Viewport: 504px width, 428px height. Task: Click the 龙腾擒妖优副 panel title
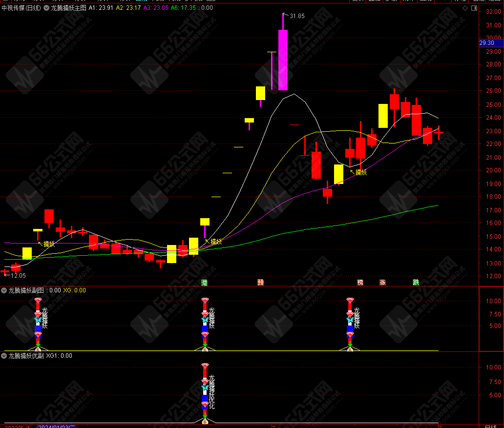[x=26, y=356]
